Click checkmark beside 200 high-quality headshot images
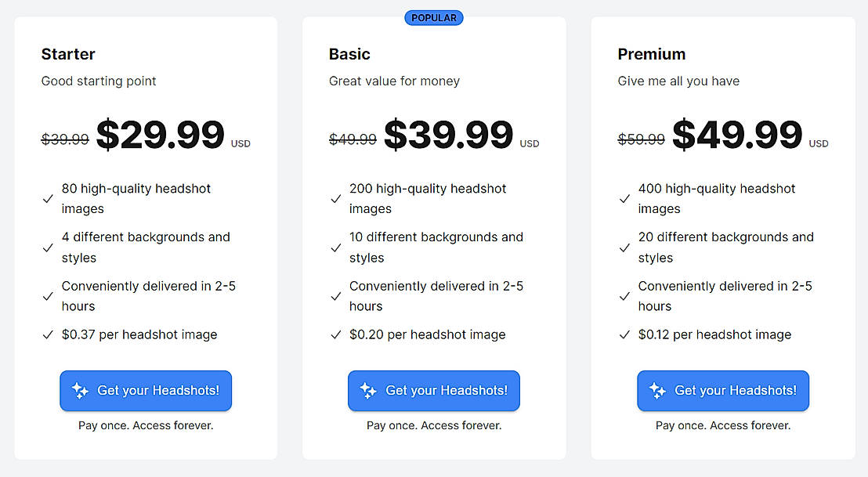The image size is (868, 477). [336, 199]
